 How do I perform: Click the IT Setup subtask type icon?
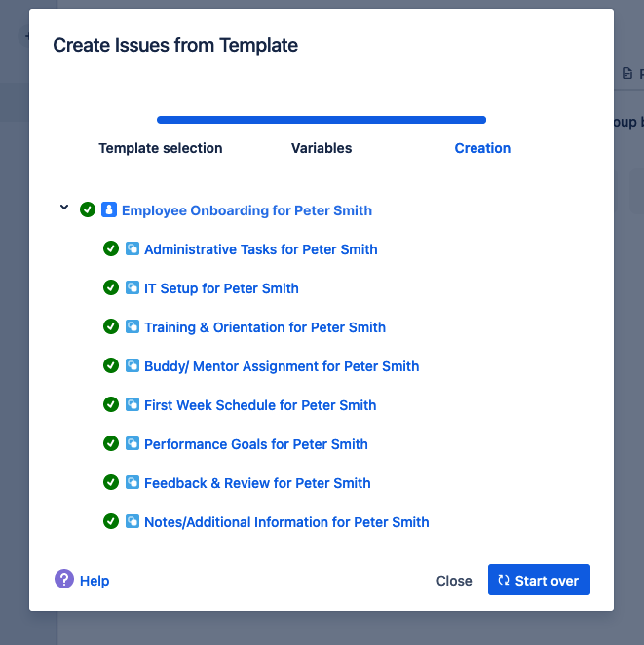[133, 288]
